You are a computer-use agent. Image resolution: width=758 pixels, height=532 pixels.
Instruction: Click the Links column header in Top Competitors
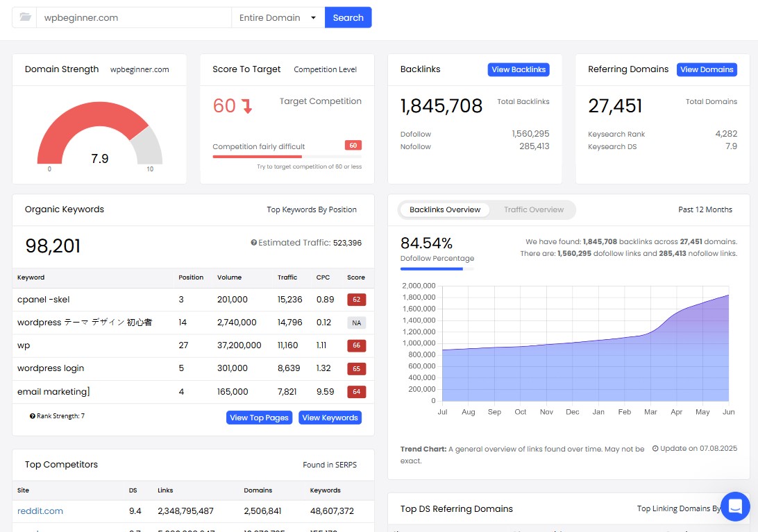[165, 490]
